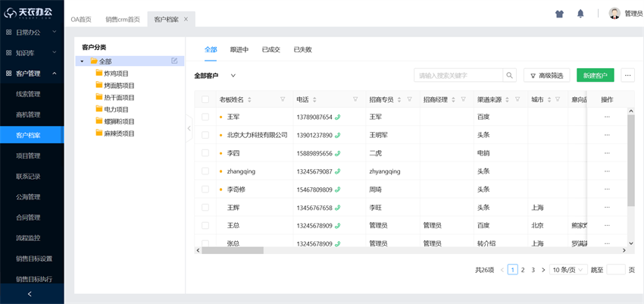Screen dimensions: 644x304
Task: Click the edit icon beside 全部 category
Action: point(174,61)
